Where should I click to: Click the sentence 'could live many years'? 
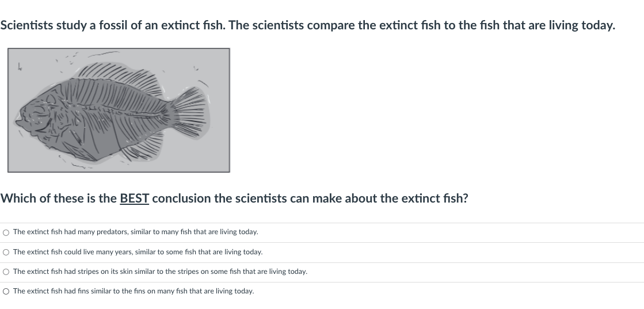(x=138, y=252)
